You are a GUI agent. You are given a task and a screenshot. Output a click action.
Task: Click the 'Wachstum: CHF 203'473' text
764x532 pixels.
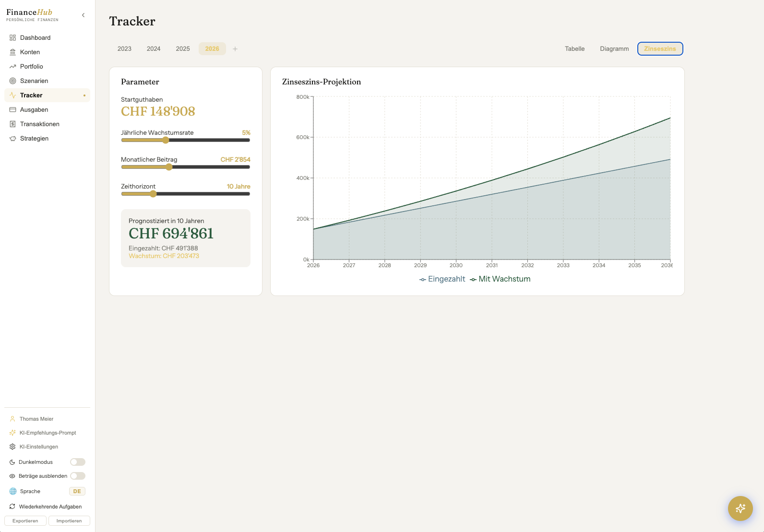[x=164, y=256]
